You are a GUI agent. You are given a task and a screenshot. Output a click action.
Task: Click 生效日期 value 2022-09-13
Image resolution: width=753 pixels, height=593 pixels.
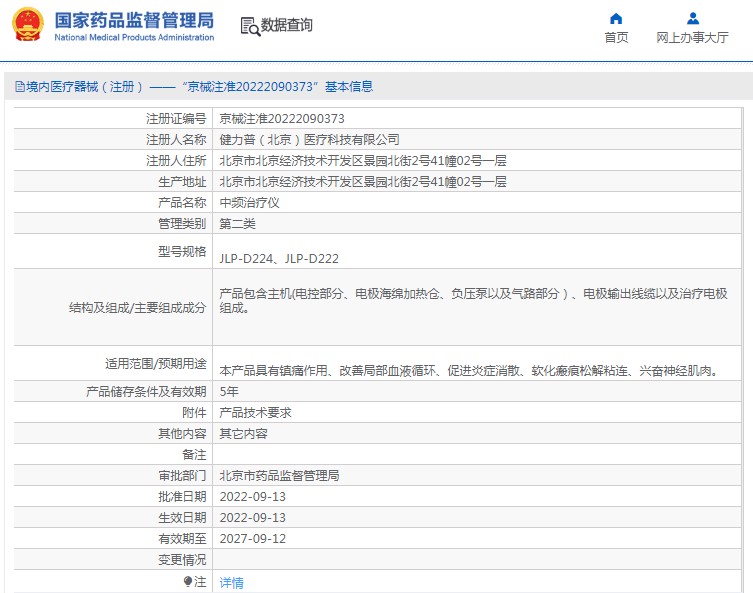coord(253,518)
